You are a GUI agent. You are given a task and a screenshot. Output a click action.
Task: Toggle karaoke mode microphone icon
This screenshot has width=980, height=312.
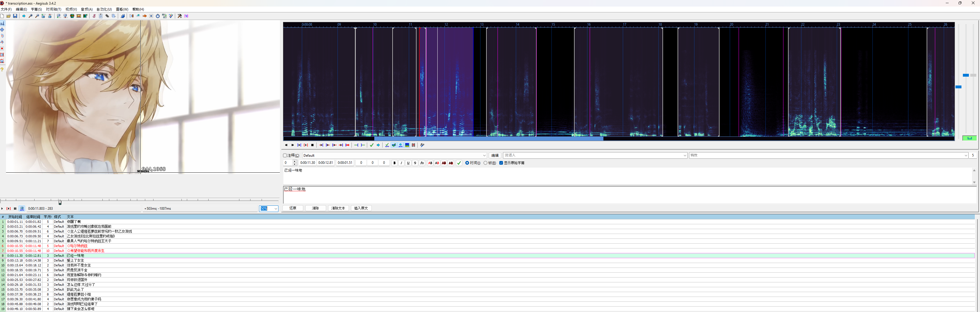point(422,145)
